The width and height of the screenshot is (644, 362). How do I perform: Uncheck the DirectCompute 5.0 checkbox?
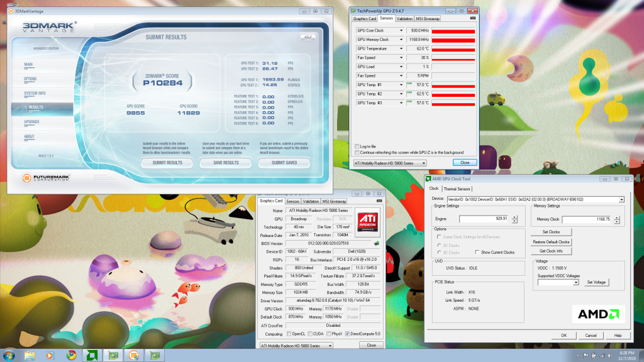[347, 334]
